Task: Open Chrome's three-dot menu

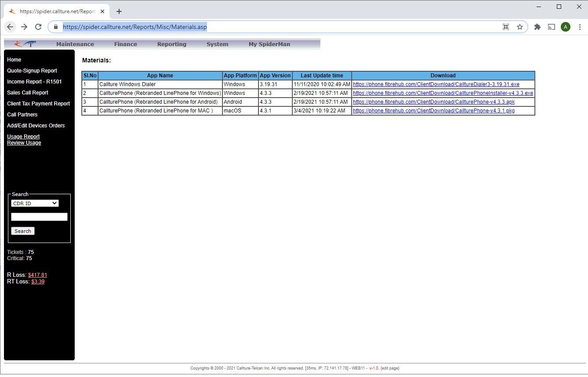Action: pyautogui.click(x=580, y=27)
